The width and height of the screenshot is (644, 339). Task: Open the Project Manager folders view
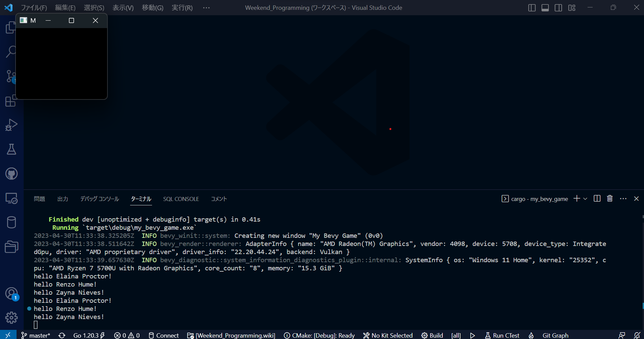(x=11, y=247)
